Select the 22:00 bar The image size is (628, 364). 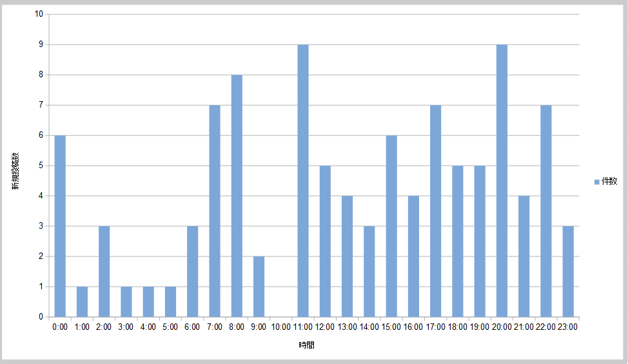click(545, 211)
